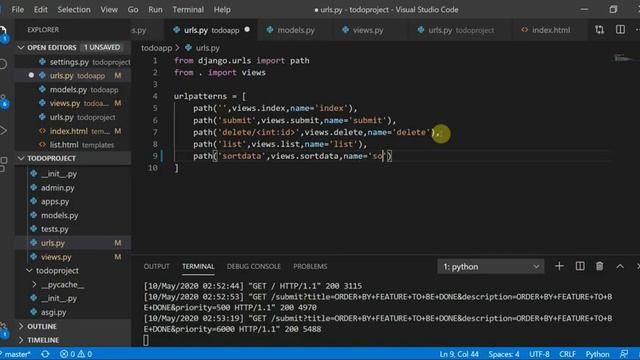
Task: Change indentation via 'Spaces: 4'
Action: point(504,354)
